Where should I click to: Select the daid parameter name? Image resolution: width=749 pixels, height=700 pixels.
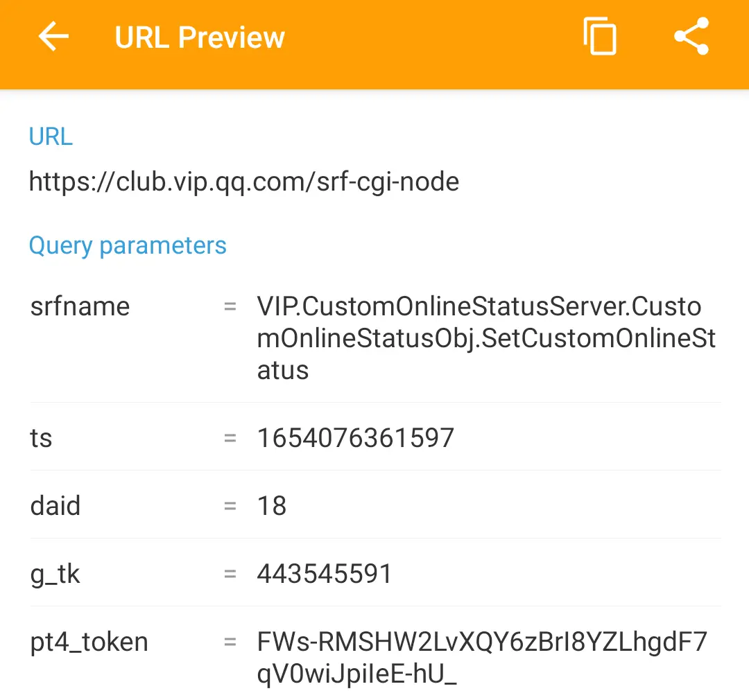click(x=55, y=506)
